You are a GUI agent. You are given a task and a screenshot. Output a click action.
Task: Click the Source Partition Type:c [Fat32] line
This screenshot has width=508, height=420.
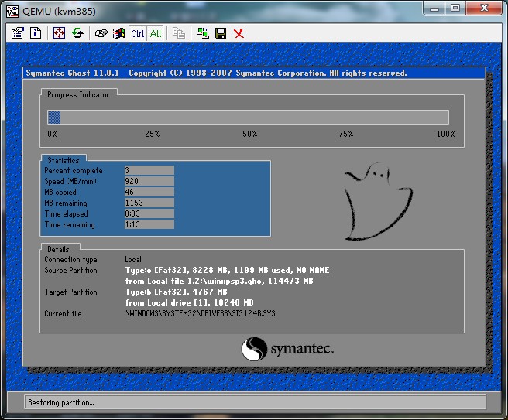tap(227, 270)
